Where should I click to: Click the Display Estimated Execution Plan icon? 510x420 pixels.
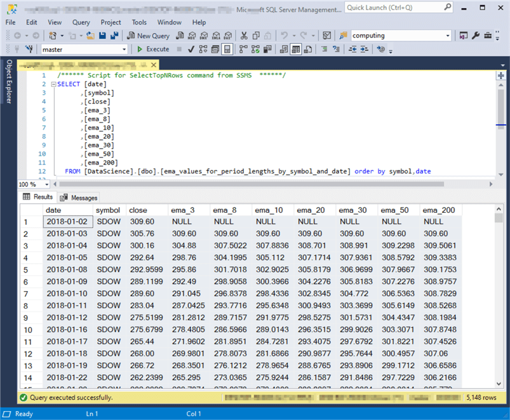(203, 49)
